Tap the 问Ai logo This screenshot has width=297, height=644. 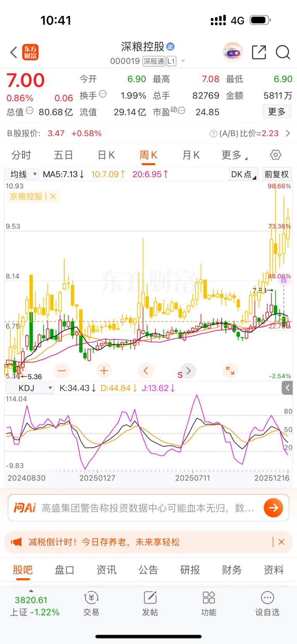(25, 507)
